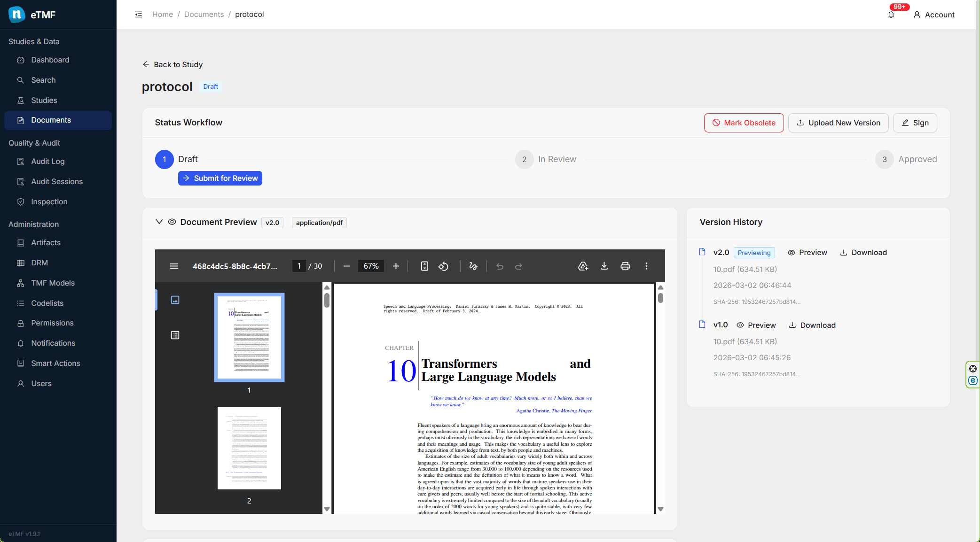980x542 pixels.
Task: Click the Mark Obsolete button
Action: 744,123
